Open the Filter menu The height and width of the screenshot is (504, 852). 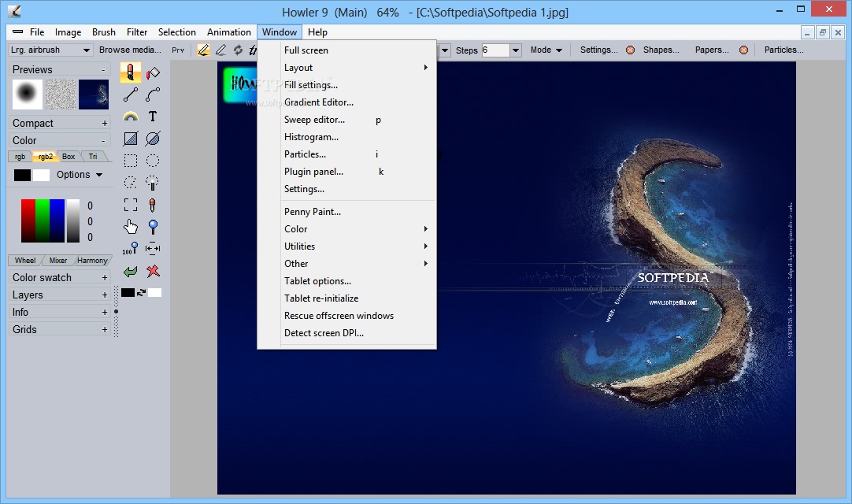click(x=137, y=32)
